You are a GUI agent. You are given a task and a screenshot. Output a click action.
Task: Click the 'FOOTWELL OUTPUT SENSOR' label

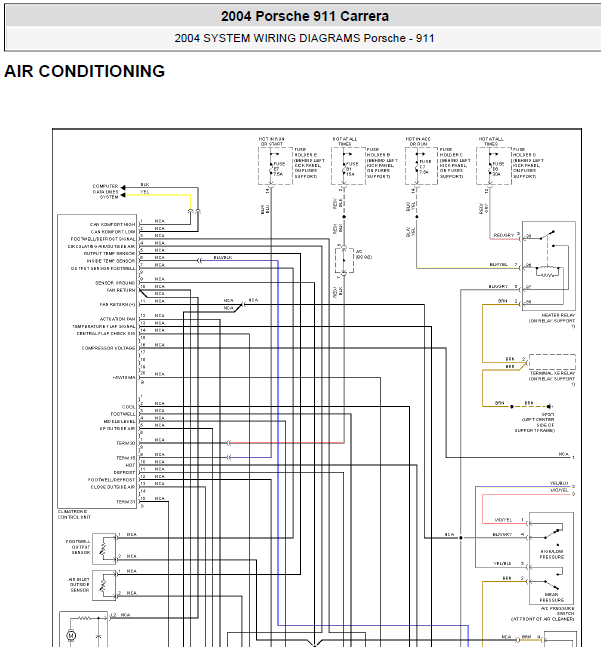click(x=78, y=547)
